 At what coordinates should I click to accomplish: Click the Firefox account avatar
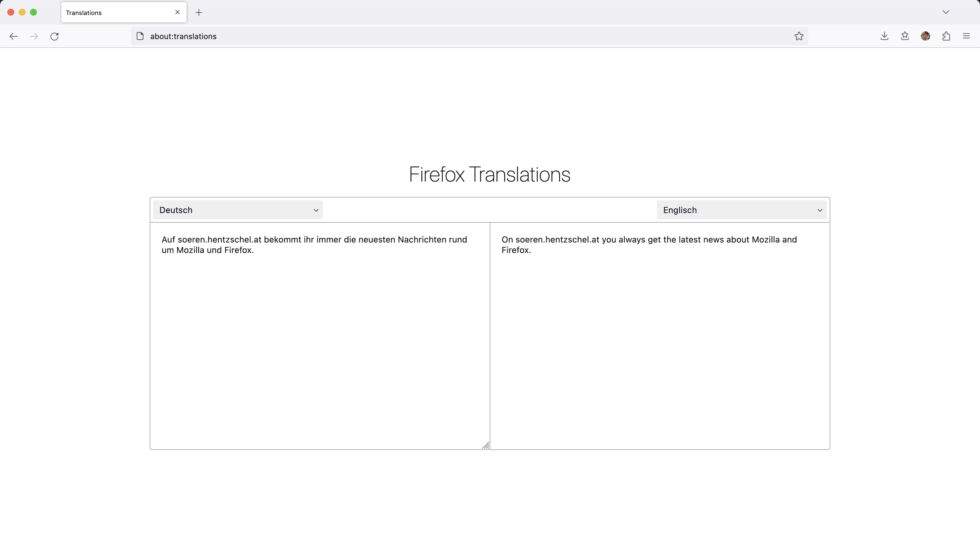point(925,36)
